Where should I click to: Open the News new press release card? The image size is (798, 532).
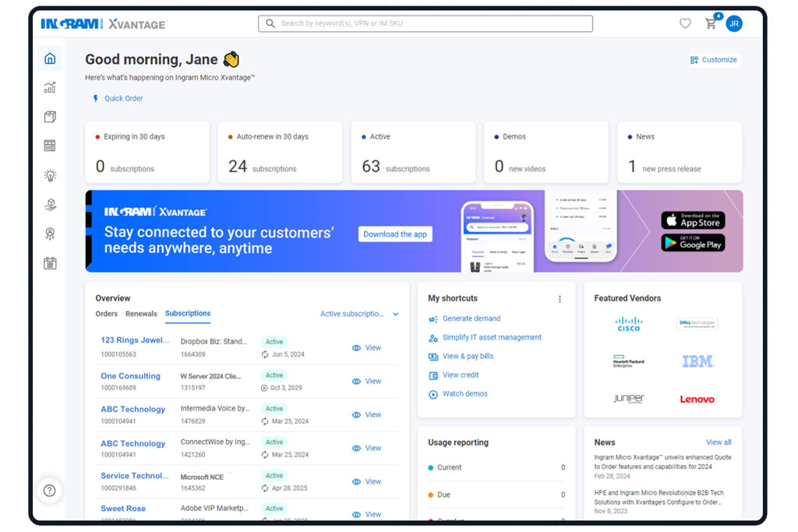[x=680, y=152]
